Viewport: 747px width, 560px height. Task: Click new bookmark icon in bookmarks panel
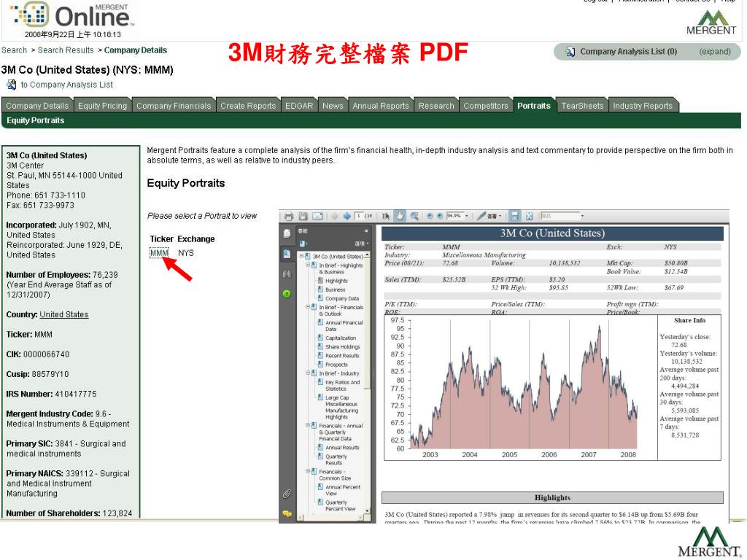pos(303,244)
